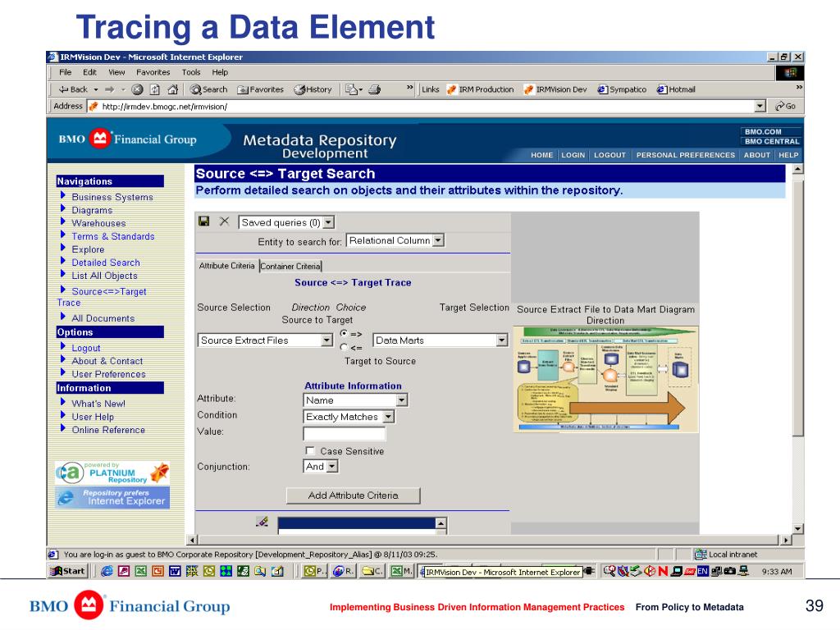Image resolution: width=840 pixels, height=630 pixels.
Task: Select the Source to Target (=>) radio button
Action: point(344,333)
